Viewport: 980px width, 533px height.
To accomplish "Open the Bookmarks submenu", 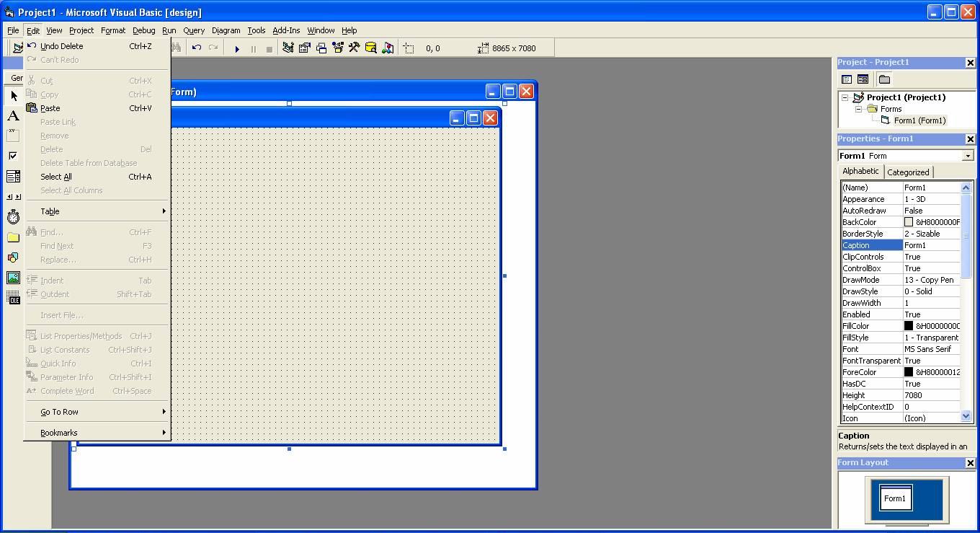I will (x=97, y=433).
